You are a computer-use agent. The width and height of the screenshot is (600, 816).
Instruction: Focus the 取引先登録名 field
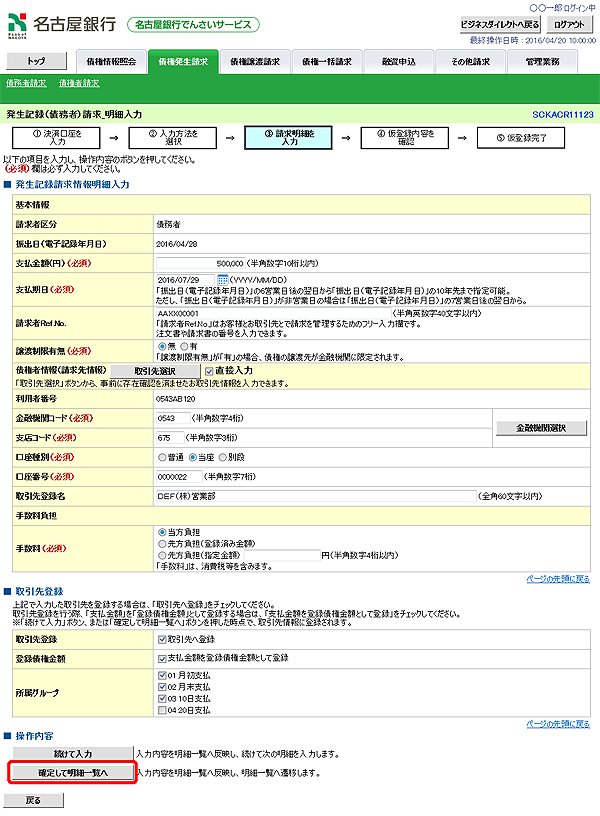click(x=316, y=496)
